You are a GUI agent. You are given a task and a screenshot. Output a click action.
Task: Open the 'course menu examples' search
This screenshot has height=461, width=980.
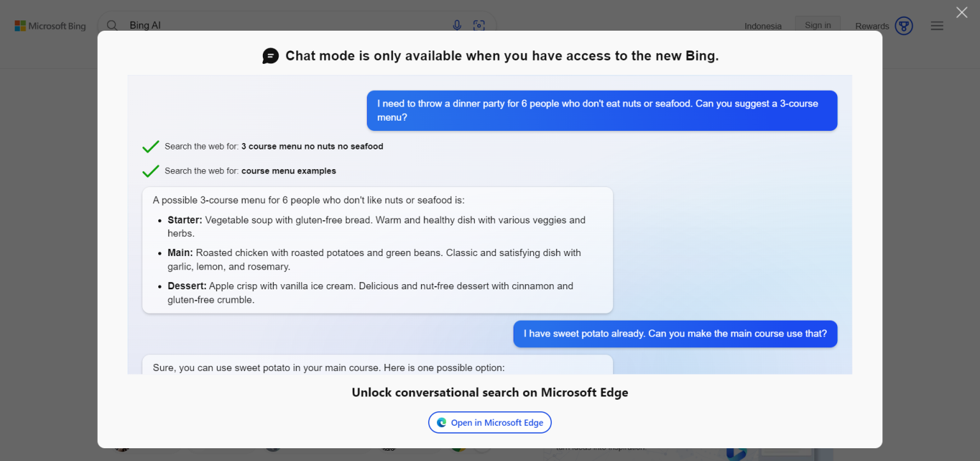[288, 170]
